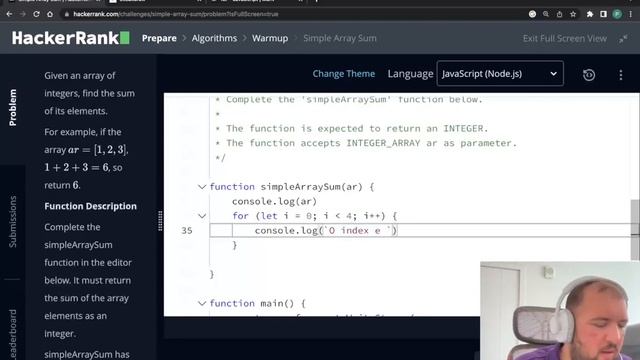
Task: Click the Language label
Action: pyautogui.click(x=410, y=74)
